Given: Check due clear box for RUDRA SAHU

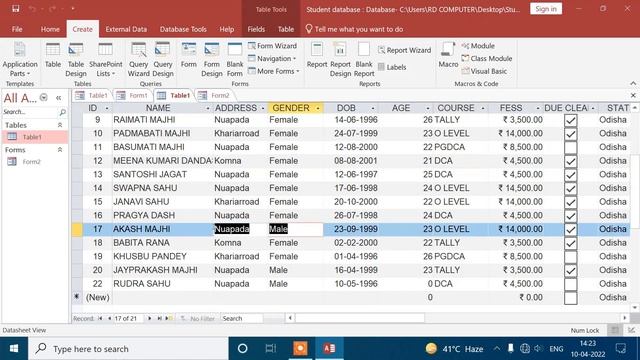Looking at the screenshot, I should 571,284.
